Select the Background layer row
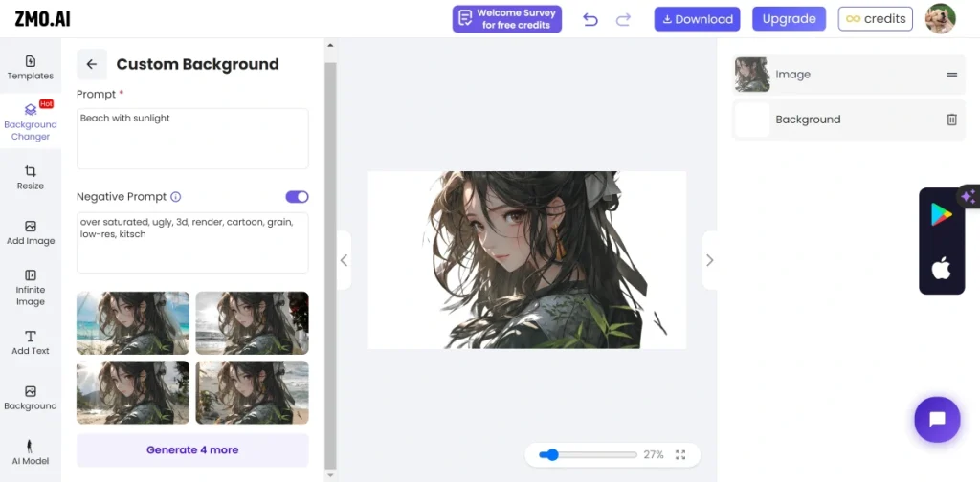980x482 pixels. pyautogui.click(x=849, y=120)
